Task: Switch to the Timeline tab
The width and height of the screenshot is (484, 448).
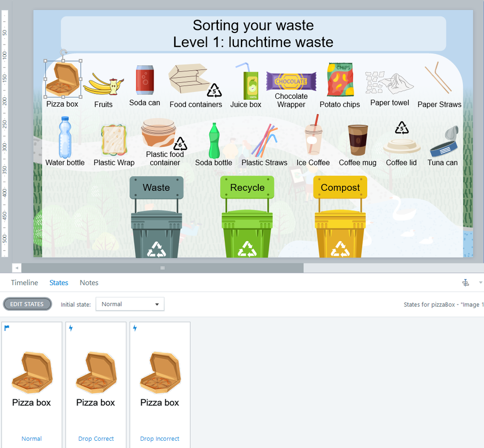Action: click(x=24, y=283)
